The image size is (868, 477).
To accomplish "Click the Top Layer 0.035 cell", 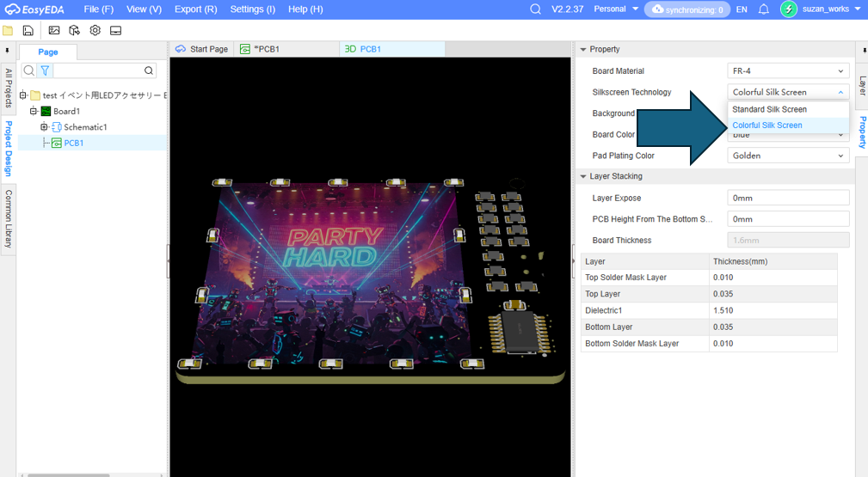I will (773, 294).
